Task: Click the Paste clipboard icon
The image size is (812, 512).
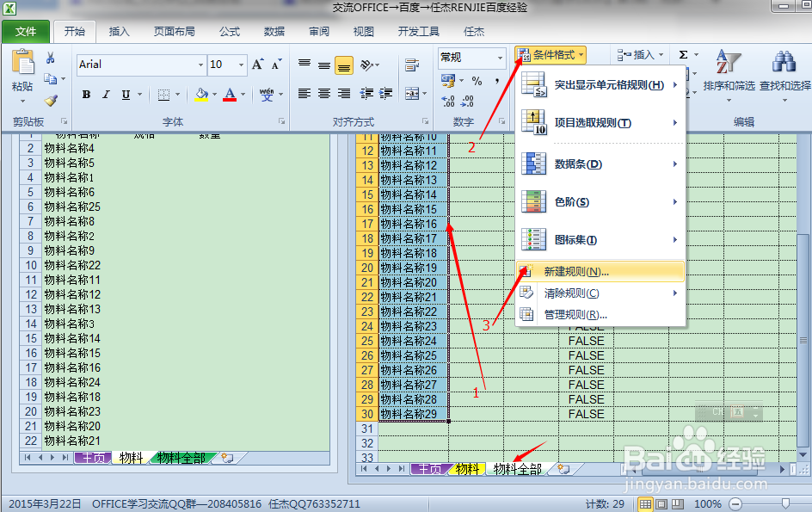Action: pyautogui.click(x=22, y=62)
